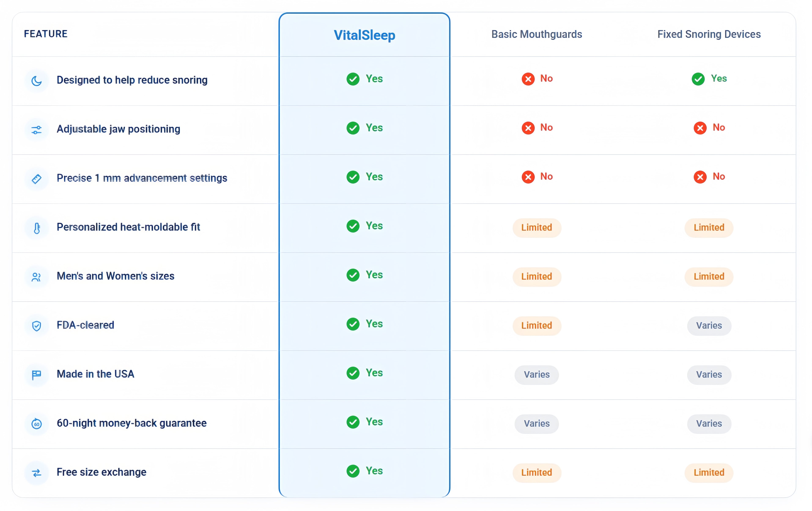Screen dimensions: 812x511
Task: Click Limited badge for Fixed Devices free size exchange
Action: 709,473
